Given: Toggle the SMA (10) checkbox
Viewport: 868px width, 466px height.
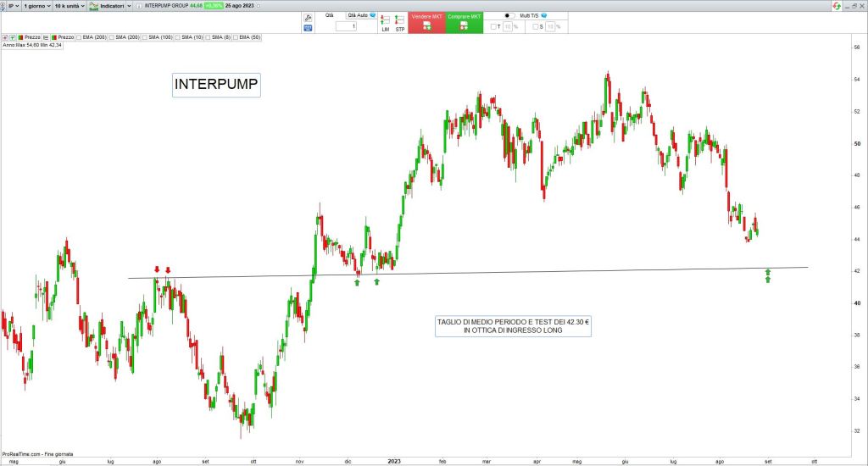Looking at the screenshot, I should tap(178, 37).
